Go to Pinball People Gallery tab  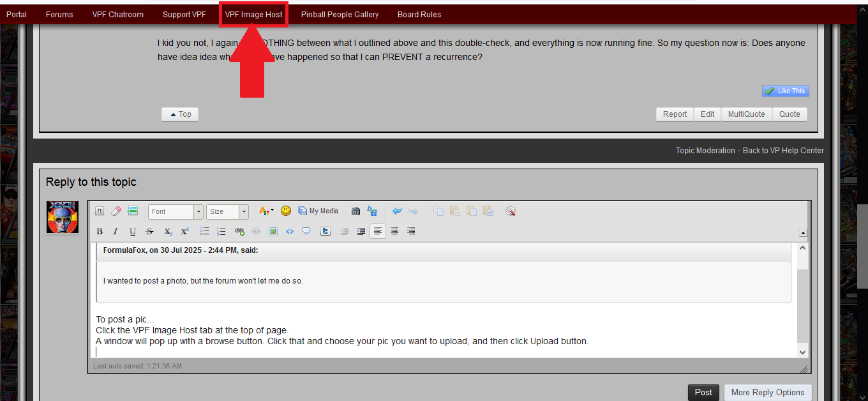[340, 14]
